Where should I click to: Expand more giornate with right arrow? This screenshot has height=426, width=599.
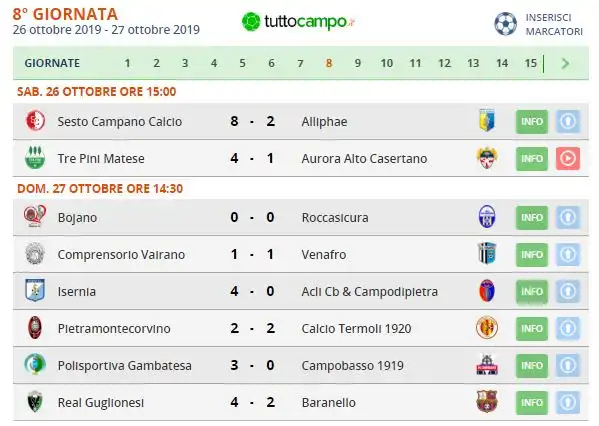click(x=565, y=63)
